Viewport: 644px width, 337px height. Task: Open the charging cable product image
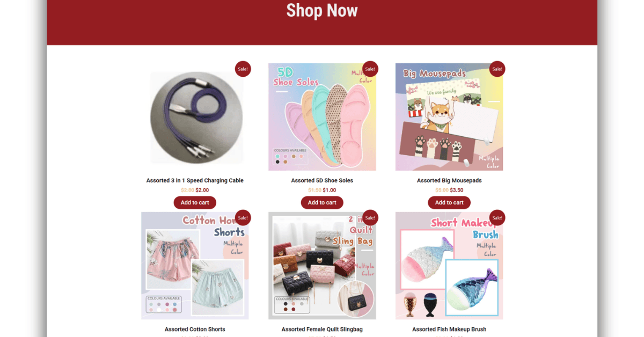click(195, 117)
